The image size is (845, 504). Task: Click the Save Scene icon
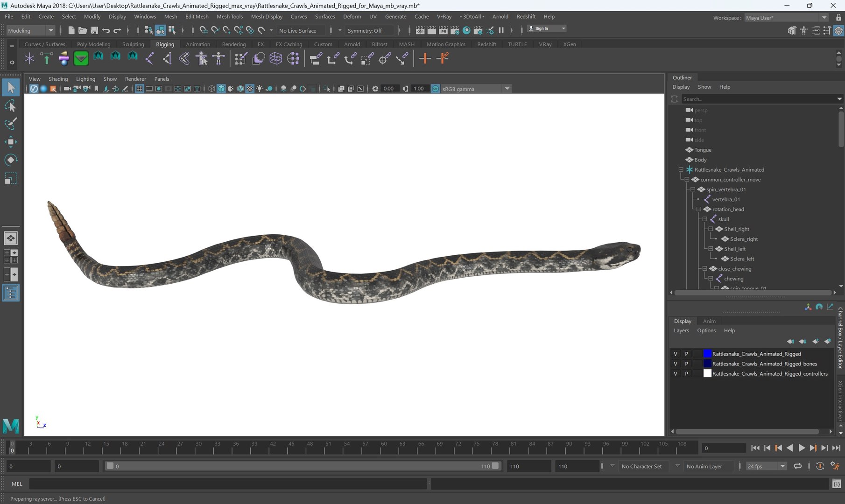point(94,30)
